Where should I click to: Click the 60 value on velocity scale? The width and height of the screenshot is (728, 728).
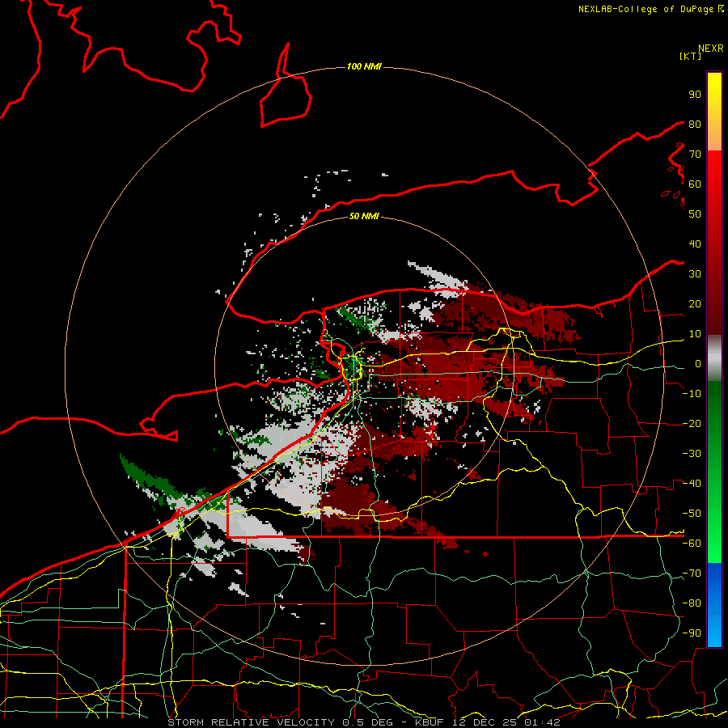point(695,184)
